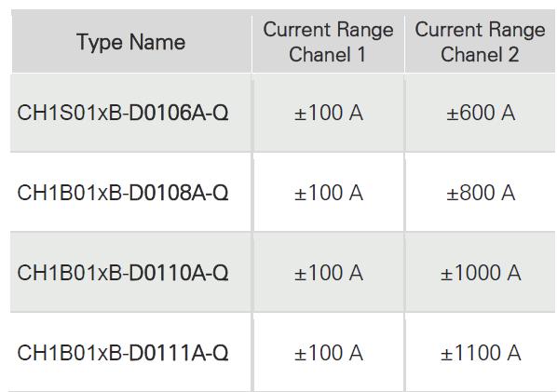Click ±100 A in the D0110A row
The height and width of the screenshot is (392, 557).
(x=329, y=273)
